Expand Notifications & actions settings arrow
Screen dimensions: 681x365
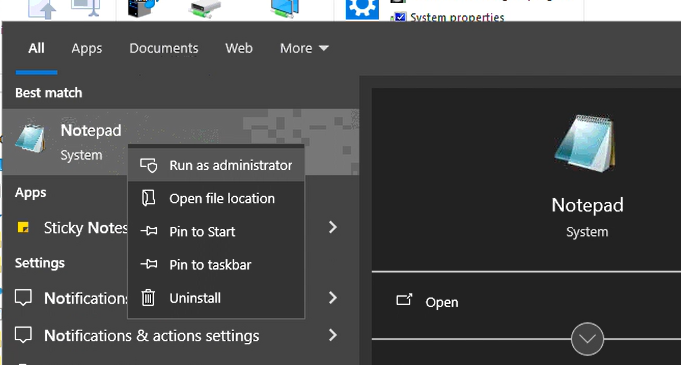tap(333, 335)
